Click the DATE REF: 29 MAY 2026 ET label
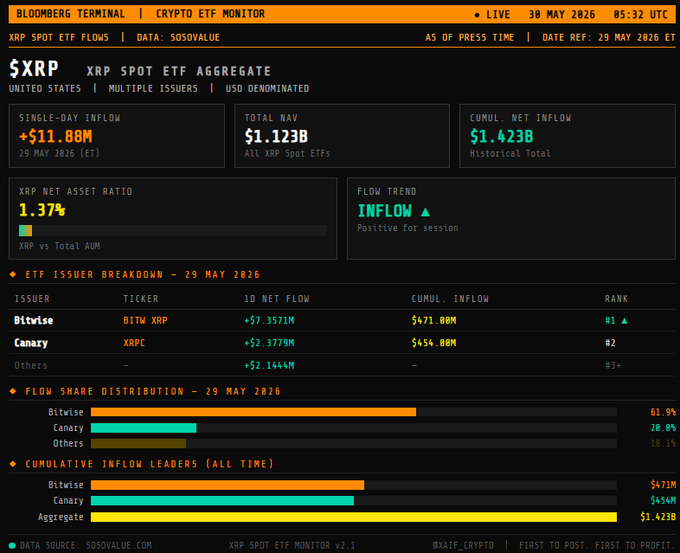This screenshot has width=680, height=553. pyautogui.click(x=609, y=38)
